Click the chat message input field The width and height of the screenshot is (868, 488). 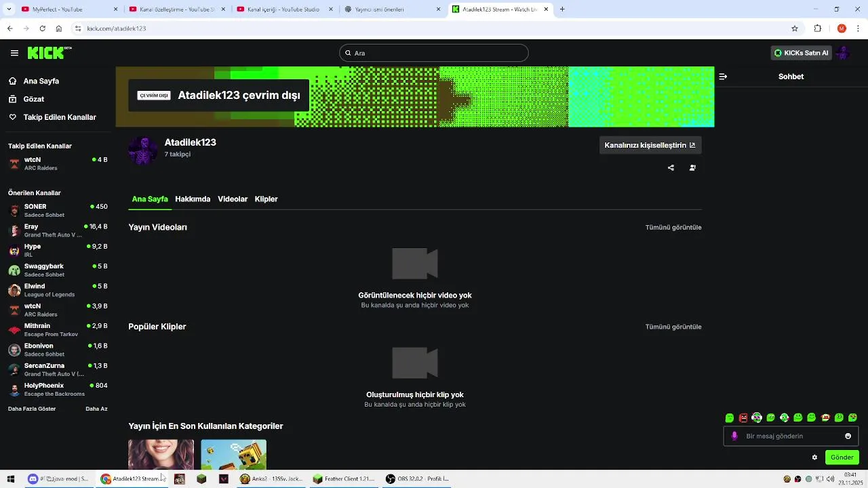tap(791, 436)
